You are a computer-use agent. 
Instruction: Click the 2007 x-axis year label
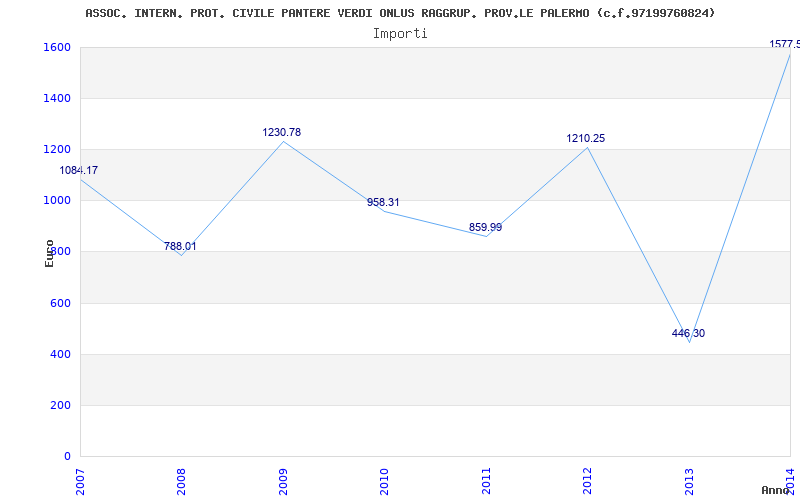[79, 482]
